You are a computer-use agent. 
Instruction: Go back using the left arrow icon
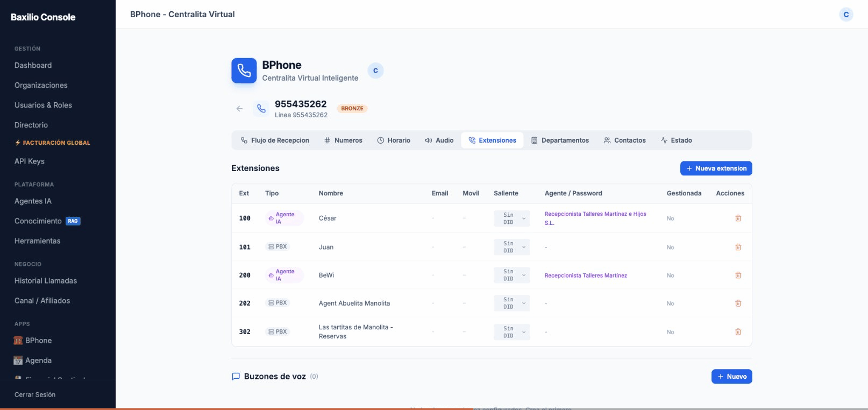239,109
